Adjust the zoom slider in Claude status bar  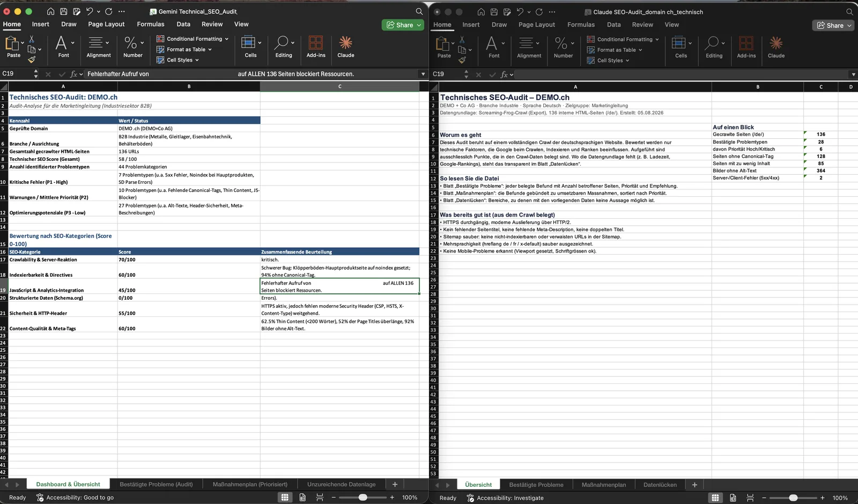coord(793,498)
